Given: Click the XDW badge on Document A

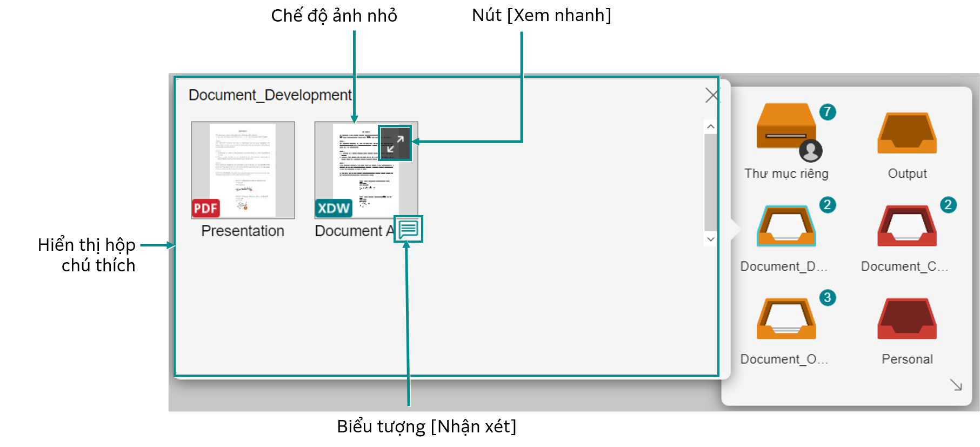Looking at the screenshot, I should coord(334,208).
